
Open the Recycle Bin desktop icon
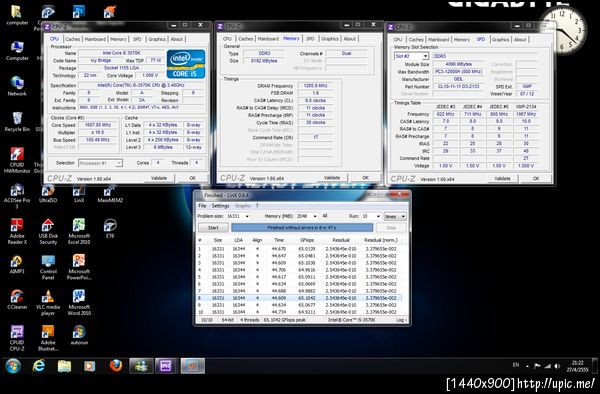click(x=17, y=122)
